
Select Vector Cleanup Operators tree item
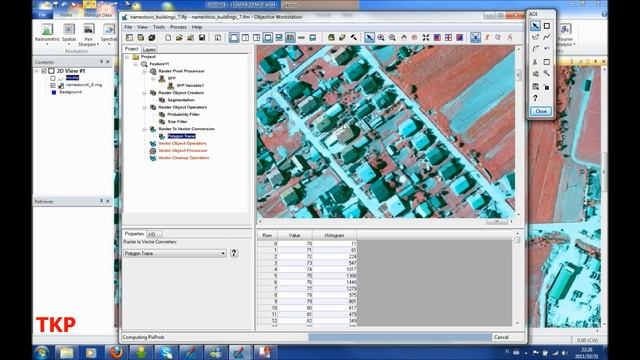(x=184, y=158)
